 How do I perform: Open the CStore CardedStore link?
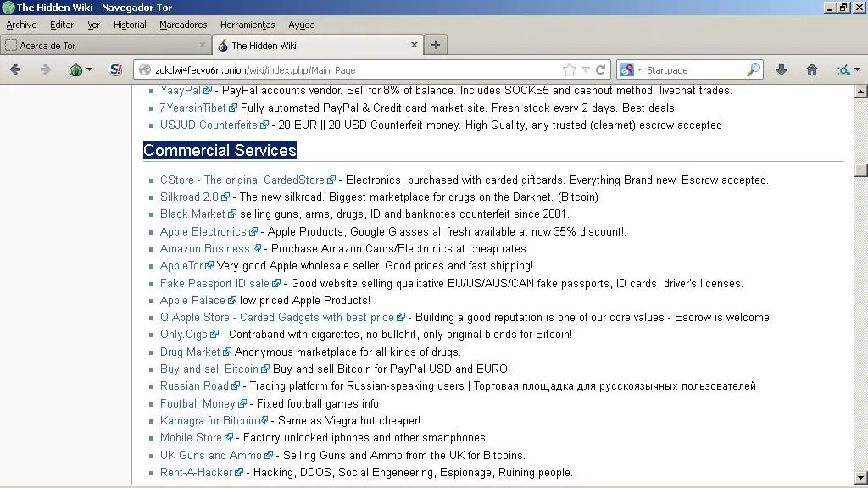[x=242, y=180]
